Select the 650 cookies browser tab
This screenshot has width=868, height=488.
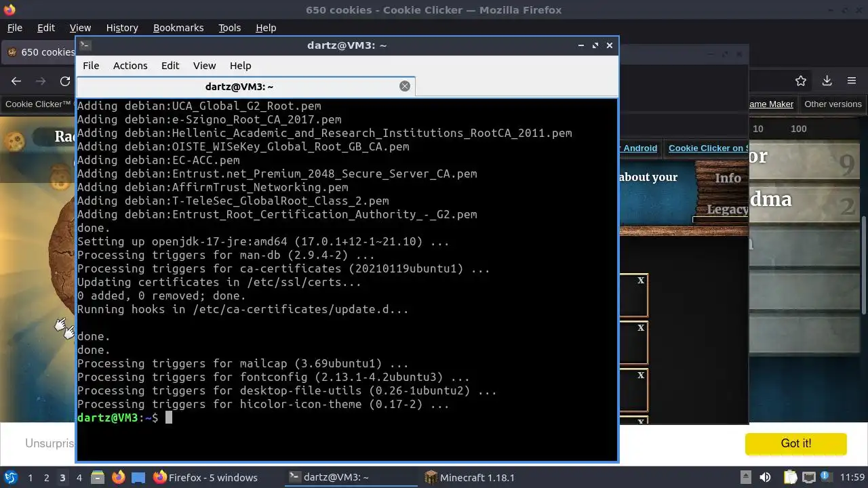point(39,52)
